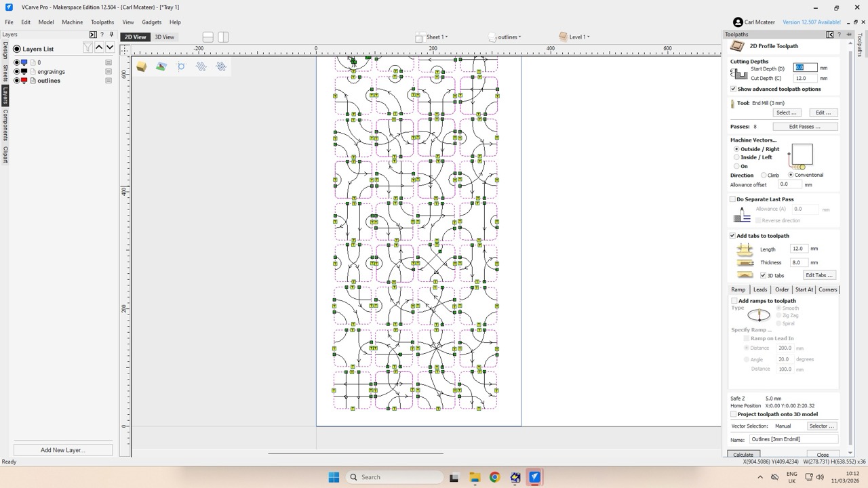The width and height of the screenshot is (868, 488).
Task: Open the File menu
Action: pyautogui.click(x=9, y=22)
